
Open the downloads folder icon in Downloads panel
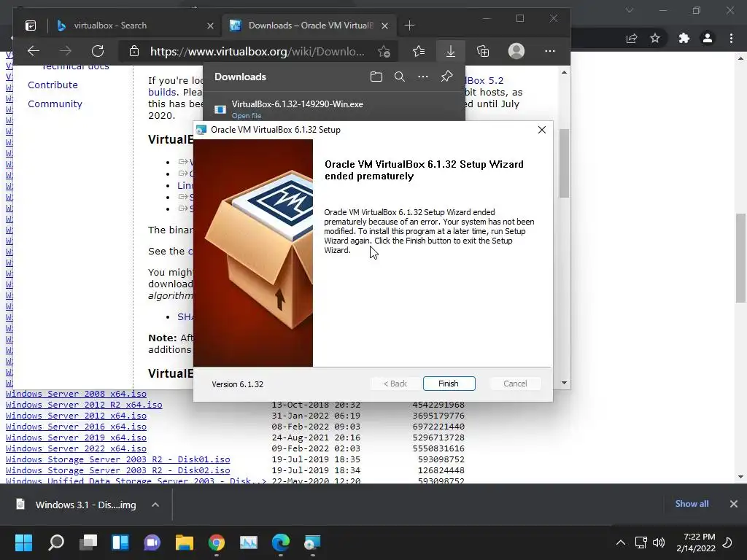tap(376, 77)
